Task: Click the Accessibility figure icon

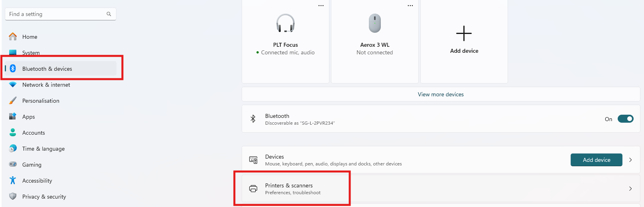Action: 13,180
